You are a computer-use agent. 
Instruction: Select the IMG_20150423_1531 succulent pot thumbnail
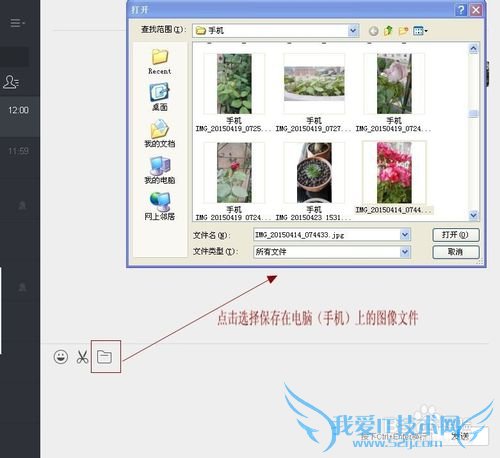314,173
